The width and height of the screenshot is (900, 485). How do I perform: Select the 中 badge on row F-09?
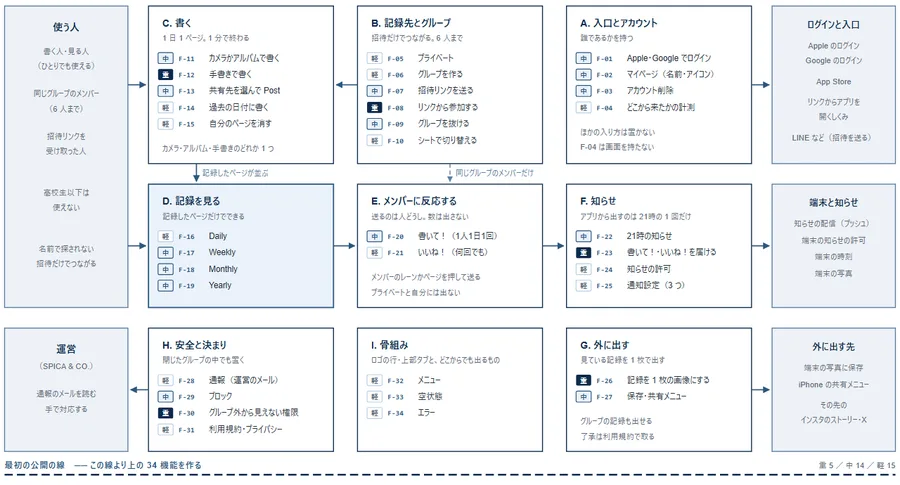(x=374, y=124)
